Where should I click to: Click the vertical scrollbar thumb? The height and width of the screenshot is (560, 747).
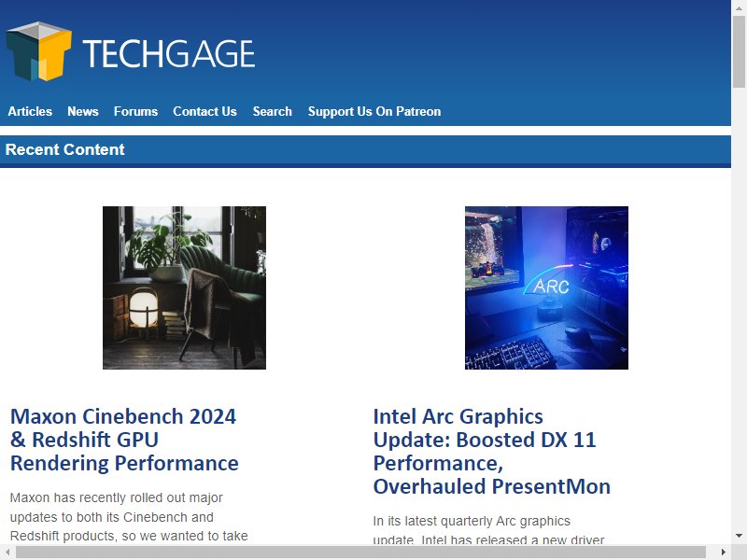[x=739, y=51]
